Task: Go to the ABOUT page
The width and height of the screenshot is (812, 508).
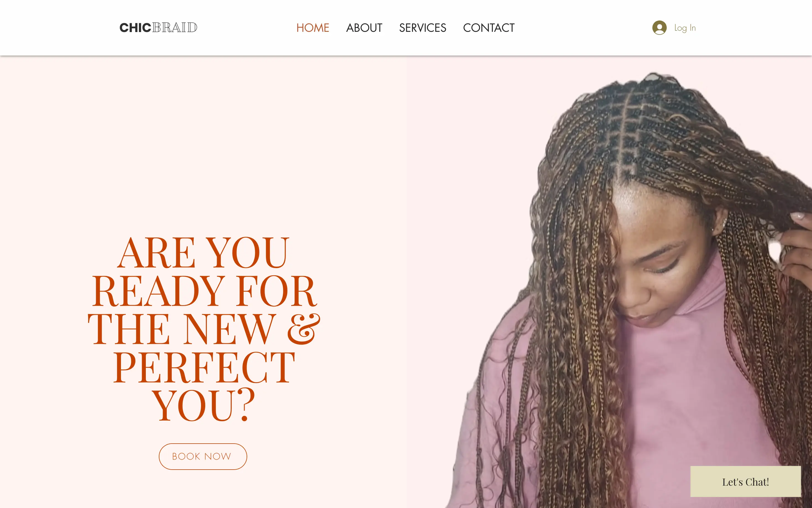Action: pyautogui.click(x=364, y=28)
